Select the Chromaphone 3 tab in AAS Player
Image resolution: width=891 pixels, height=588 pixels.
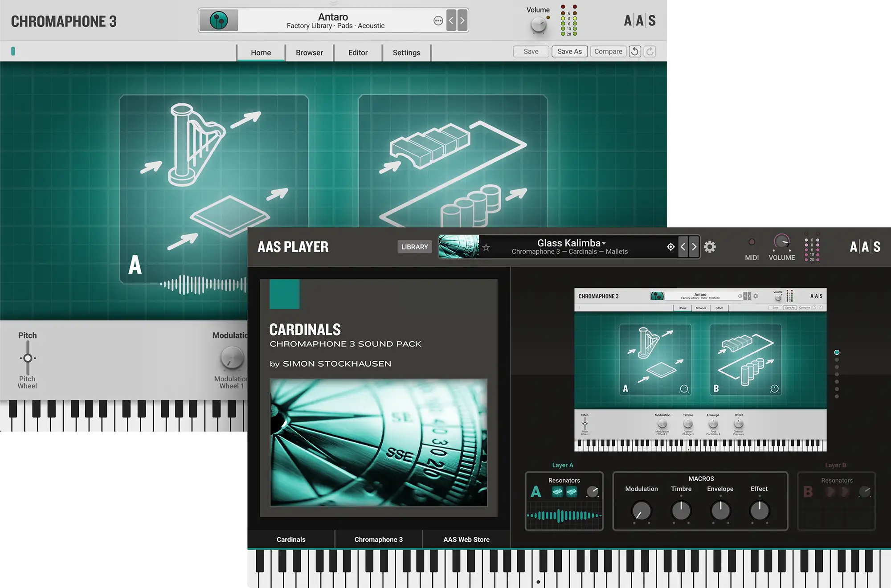[378, 539]
